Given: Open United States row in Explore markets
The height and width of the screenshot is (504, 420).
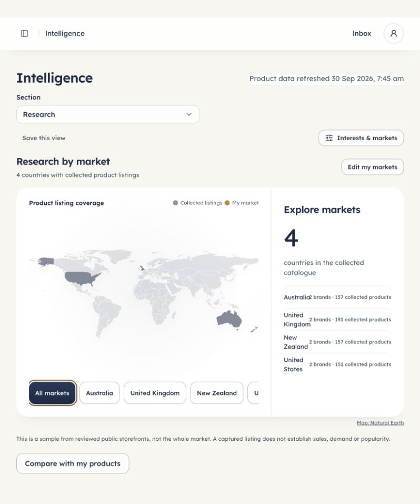Looking at the screenshot, I should point(337,364).
